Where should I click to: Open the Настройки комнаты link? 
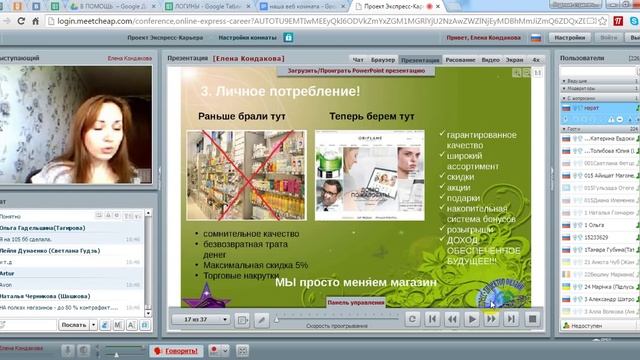coord(247,38)
